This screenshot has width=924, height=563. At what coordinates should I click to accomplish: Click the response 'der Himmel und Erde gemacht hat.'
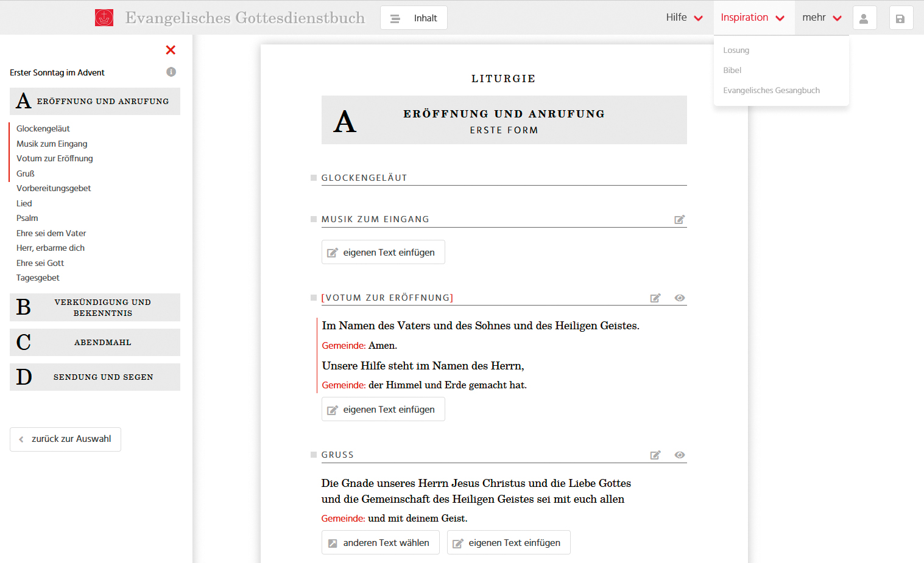(x=448, y=385)
